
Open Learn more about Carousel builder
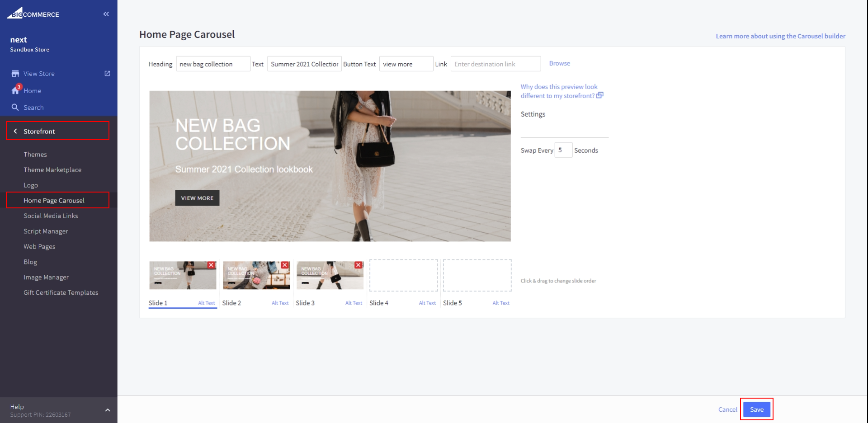pyautogui.click(x=780, y=36)
